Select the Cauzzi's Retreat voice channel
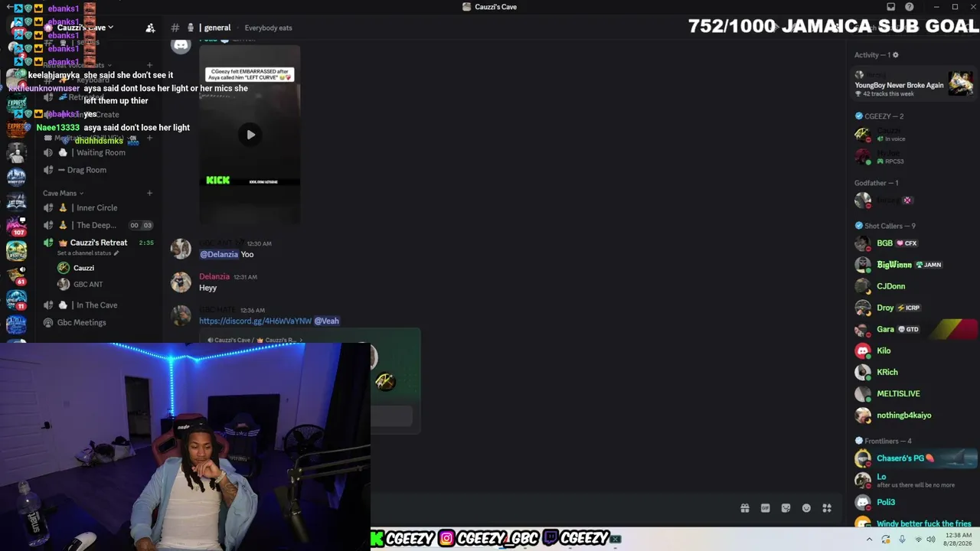Image resolution: width=980 pixels, height=551 pixels. tap(100, 243)
